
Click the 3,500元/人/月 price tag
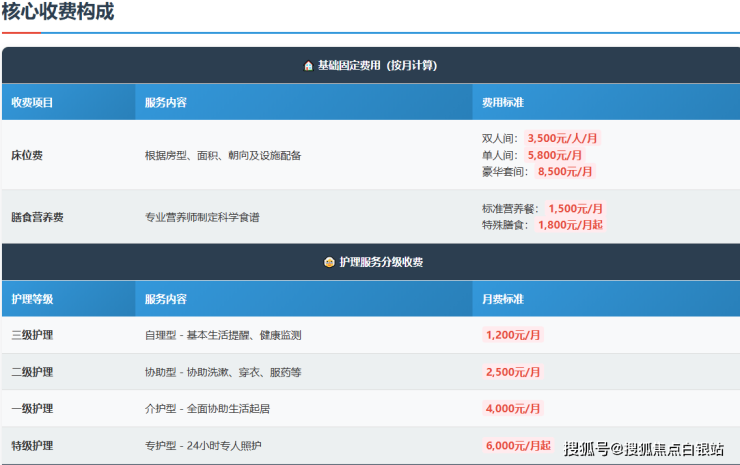tap(562, 138)
